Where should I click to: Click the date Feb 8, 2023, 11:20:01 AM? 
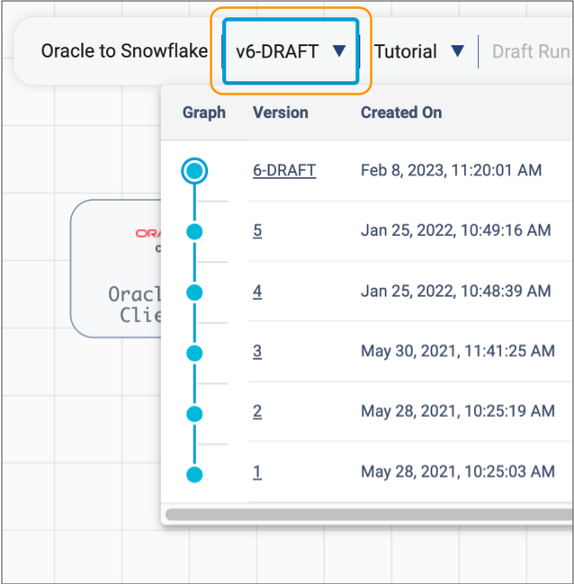click(451, 171)
